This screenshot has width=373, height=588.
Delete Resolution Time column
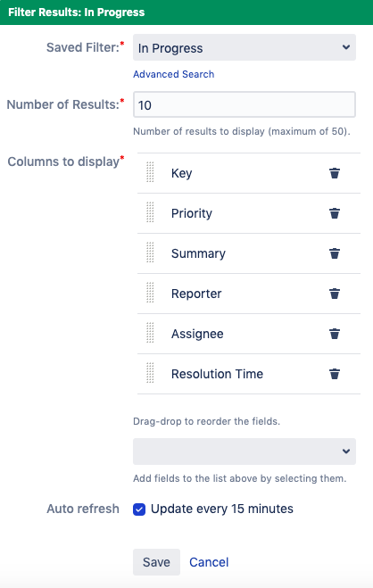point(335,374)
